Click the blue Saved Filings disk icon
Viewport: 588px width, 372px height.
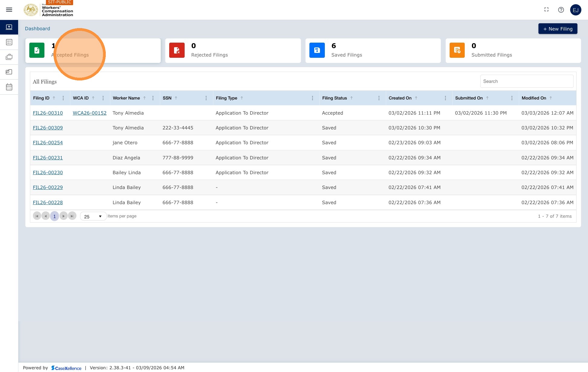317,50
